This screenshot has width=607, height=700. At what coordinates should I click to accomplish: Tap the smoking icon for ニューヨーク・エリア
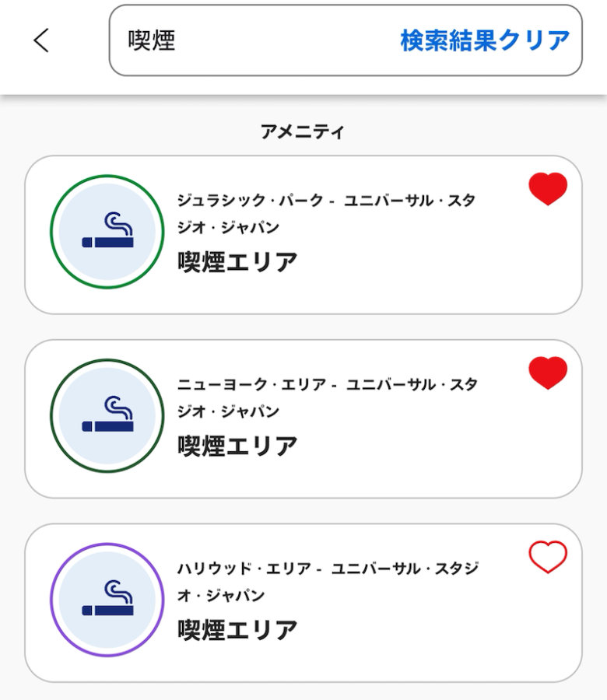[107, 416]
